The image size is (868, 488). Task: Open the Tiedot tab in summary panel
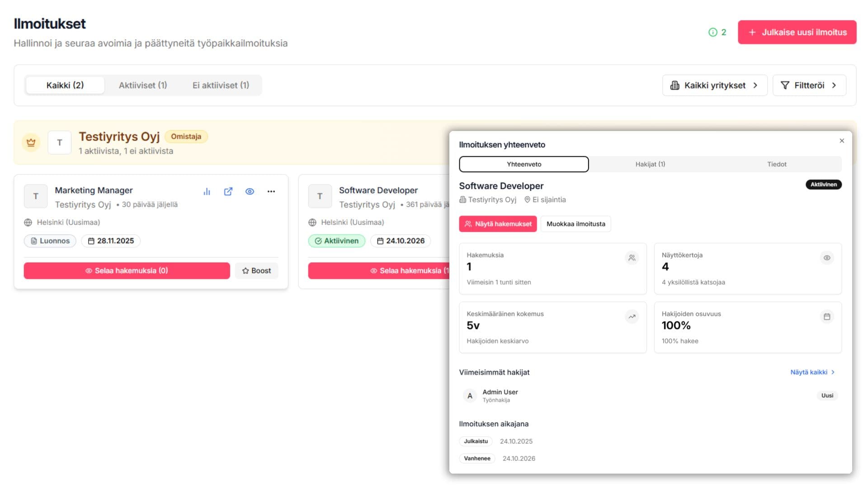pyautogui.click(x=777, y=164)
